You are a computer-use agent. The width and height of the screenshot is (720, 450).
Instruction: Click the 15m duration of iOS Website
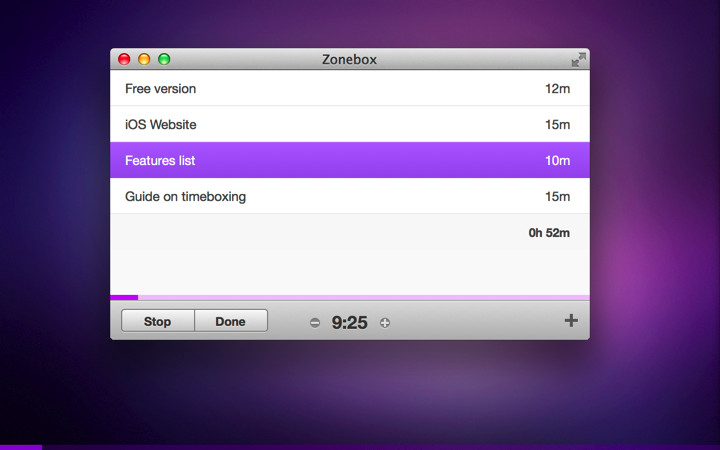557,124
